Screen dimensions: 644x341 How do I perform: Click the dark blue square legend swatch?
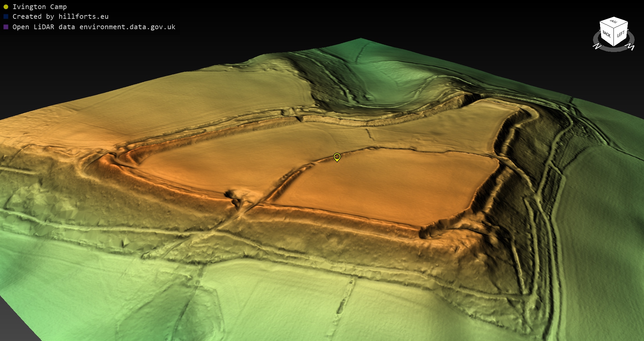[6, 16]
